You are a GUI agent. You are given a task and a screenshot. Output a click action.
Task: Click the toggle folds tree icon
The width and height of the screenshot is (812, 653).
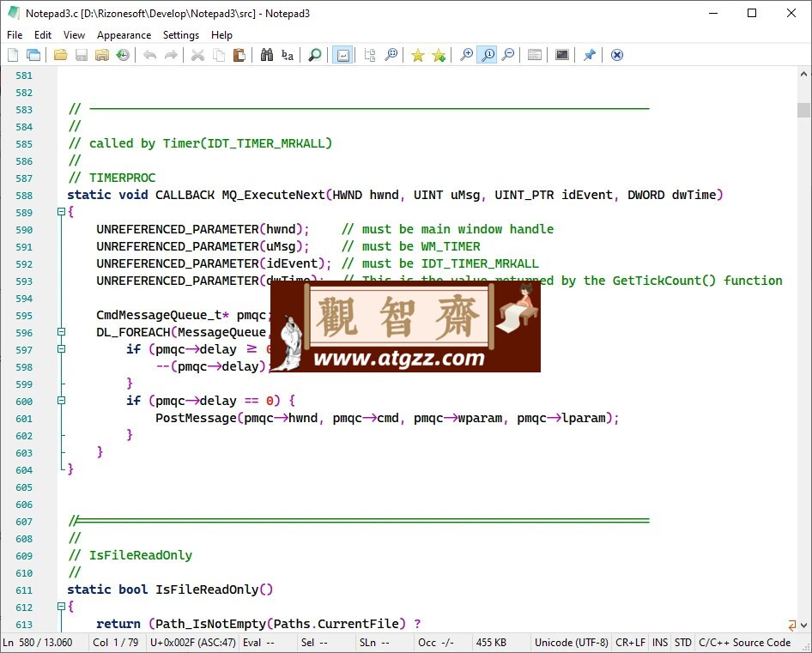pos(370,55)
